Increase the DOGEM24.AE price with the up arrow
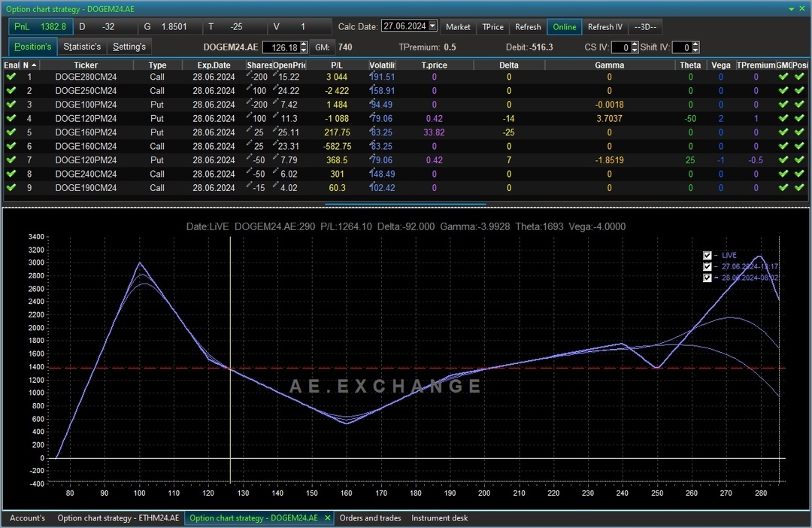The image size is (812, 528). 304,44
